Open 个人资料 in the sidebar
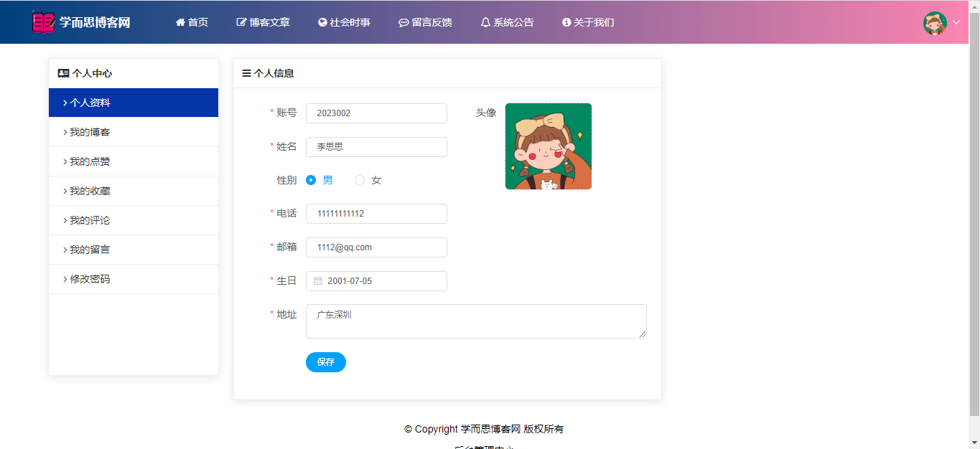 (134, 103)
